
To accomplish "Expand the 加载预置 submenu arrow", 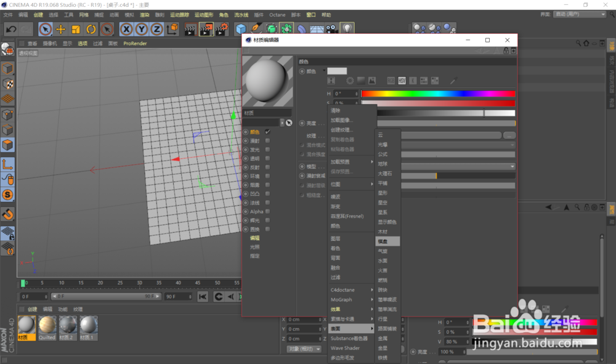I will (371, 161).
